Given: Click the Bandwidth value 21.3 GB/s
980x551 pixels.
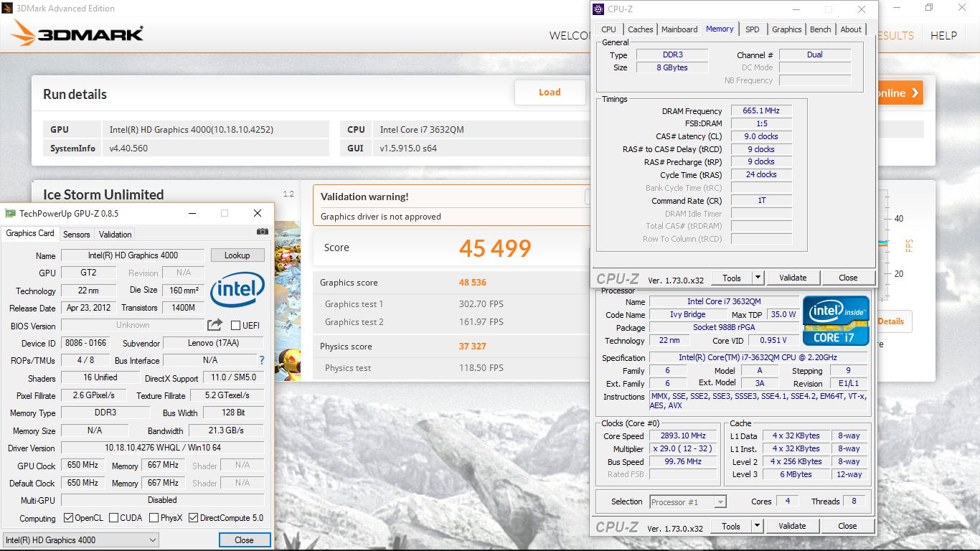Looking at the screenshot, I should (226, 430).
